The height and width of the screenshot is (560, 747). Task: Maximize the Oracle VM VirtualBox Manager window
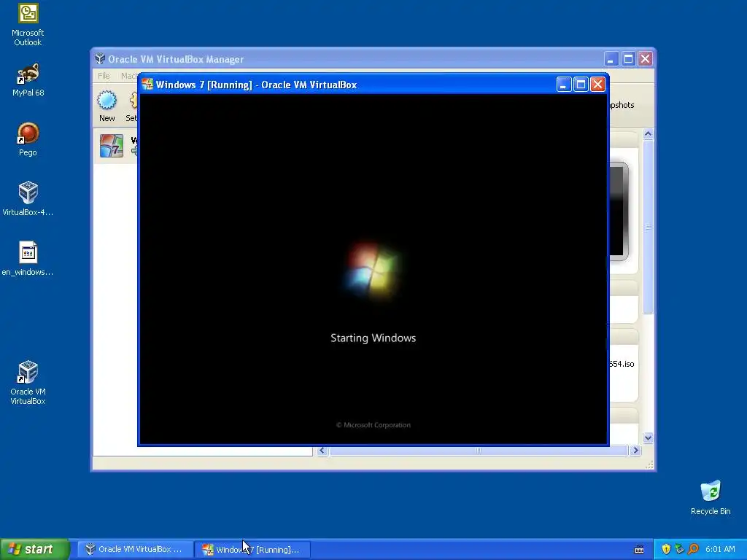click(x=628, y=59)
